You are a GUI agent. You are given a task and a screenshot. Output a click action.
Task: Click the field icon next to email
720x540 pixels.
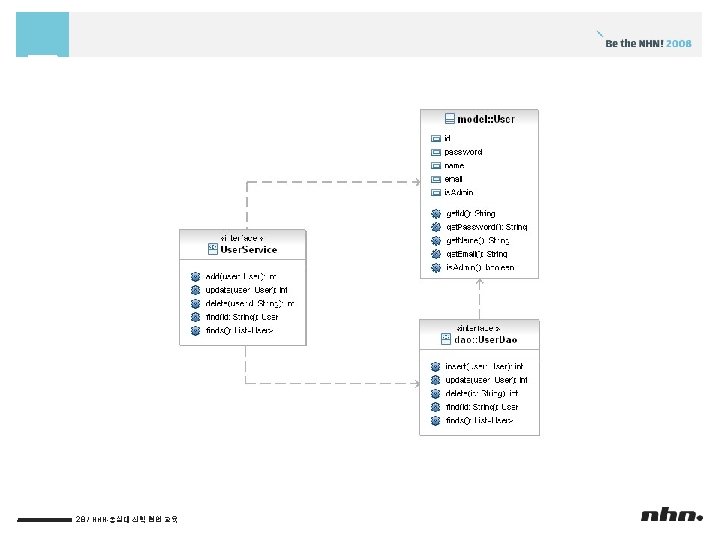point(436,180)
